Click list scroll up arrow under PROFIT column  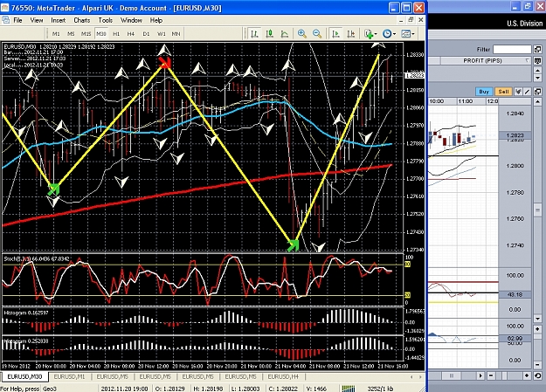point(537,70)
